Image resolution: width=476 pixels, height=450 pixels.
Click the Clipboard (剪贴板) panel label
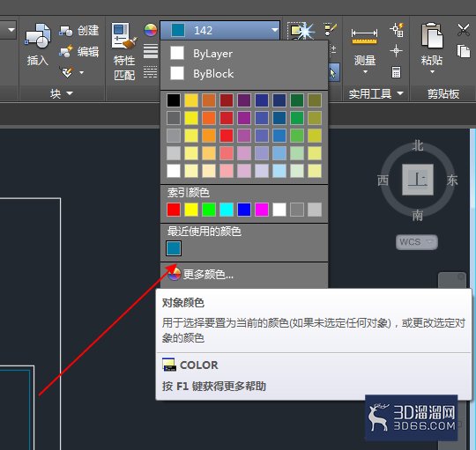pos(443,93)
